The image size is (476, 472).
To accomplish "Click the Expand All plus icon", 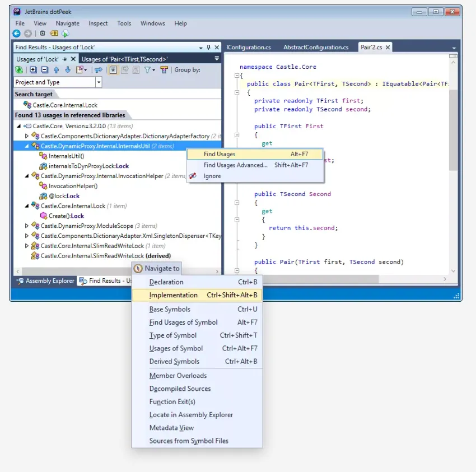I will click(33, 70).
